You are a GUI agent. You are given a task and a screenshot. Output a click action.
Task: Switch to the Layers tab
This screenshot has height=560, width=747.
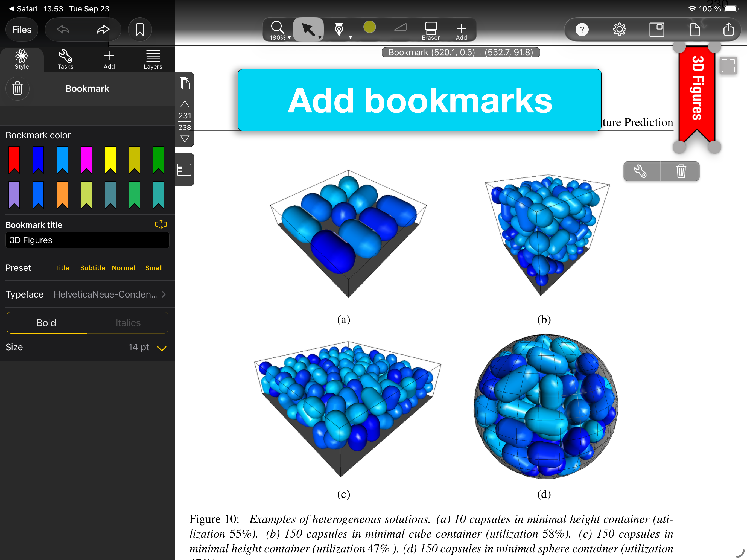pyautogui.click(x=153, y=59)
